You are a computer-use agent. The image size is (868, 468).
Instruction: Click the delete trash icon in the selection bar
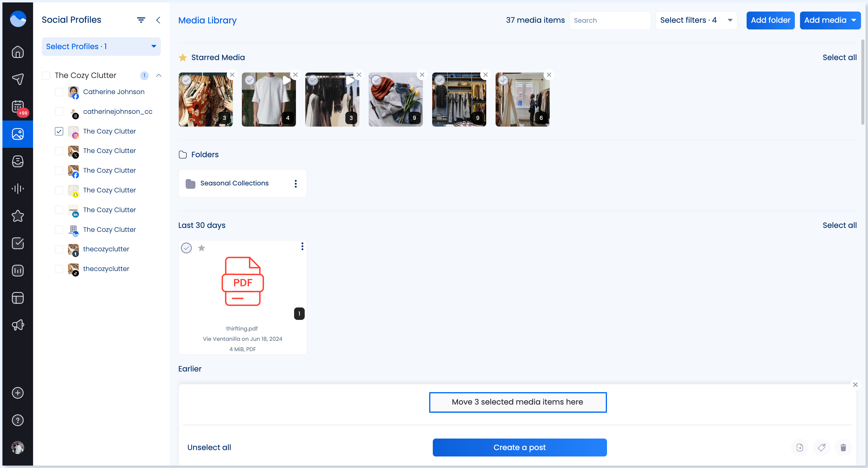[843, 447]
